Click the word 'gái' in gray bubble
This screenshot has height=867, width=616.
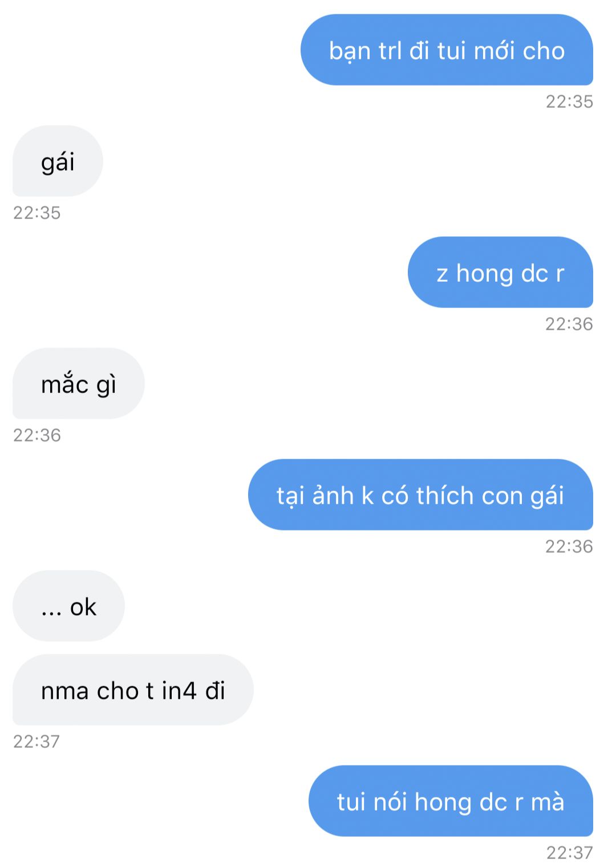(x=58, y=163)
